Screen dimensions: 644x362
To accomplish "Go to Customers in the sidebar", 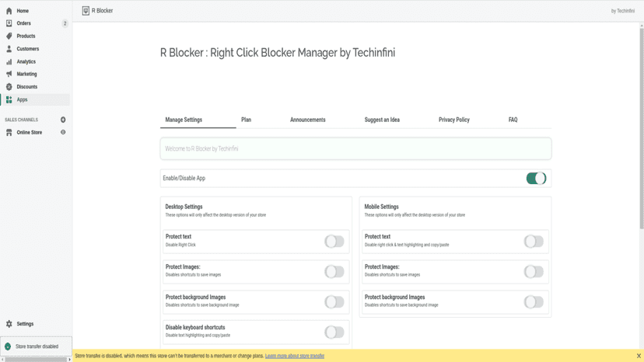I will click(28, 49).
